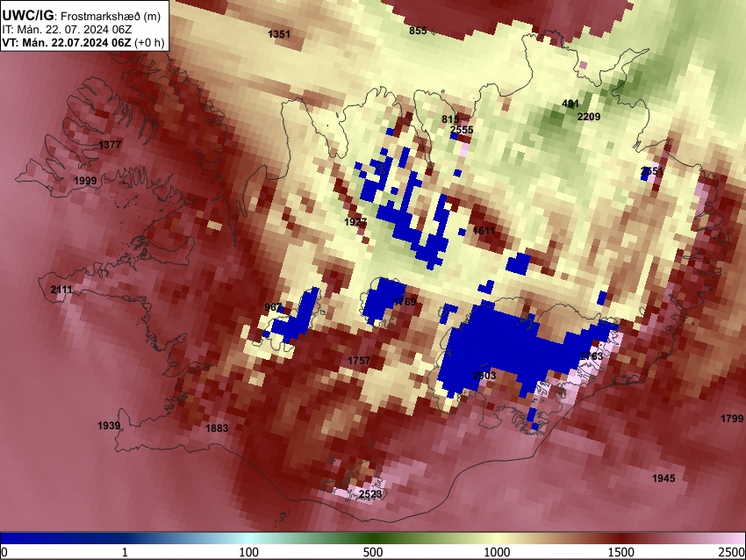The width and height of the screenshot is (746, 560).
Task: Click the "VT: Mán. 22.07.2024 06Z (+0 h)" line
Action: click(82, 42)
